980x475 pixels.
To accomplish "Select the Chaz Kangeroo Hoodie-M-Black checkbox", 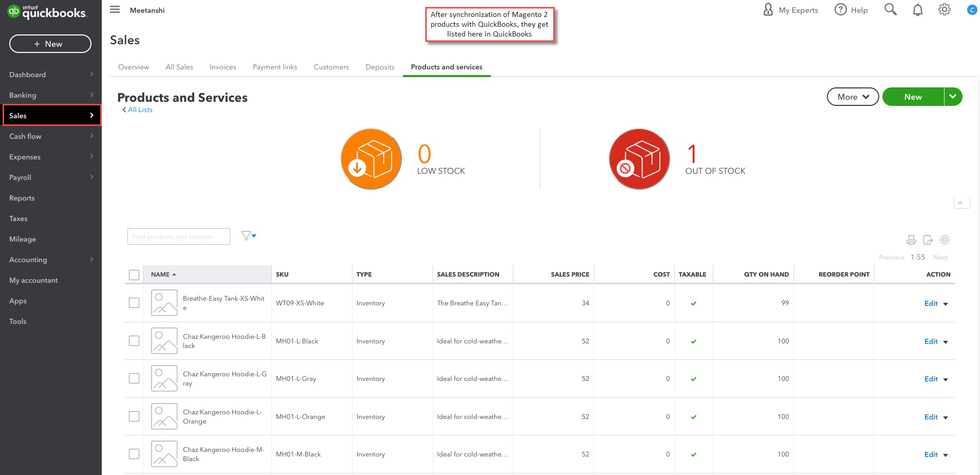I will point(134,454).
